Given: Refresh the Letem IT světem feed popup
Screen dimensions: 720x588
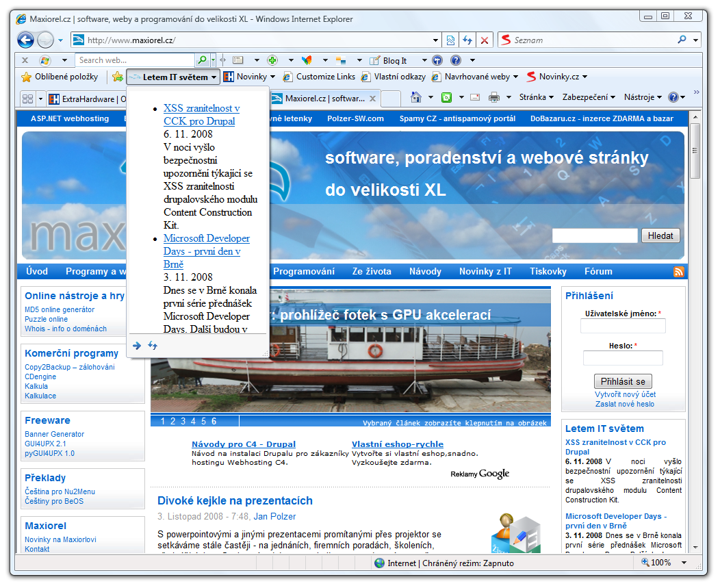Looking at the screenshot, I should tap(153, 346).
